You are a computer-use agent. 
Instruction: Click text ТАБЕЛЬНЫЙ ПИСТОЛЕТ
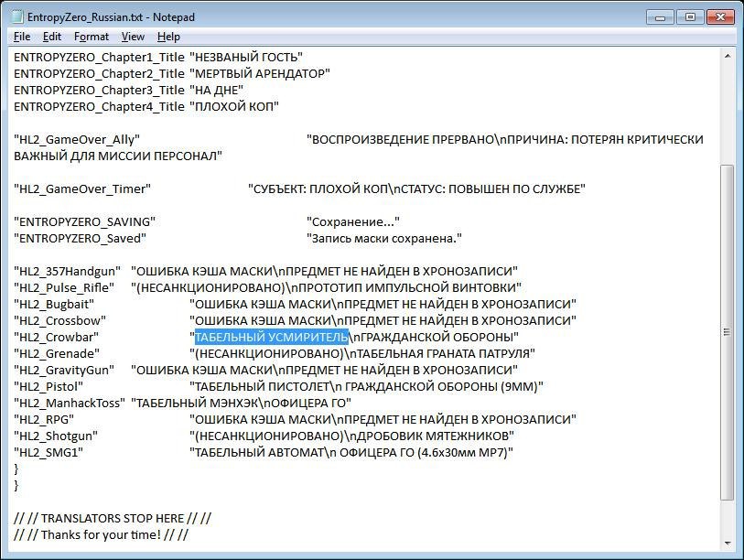[262, 386]
